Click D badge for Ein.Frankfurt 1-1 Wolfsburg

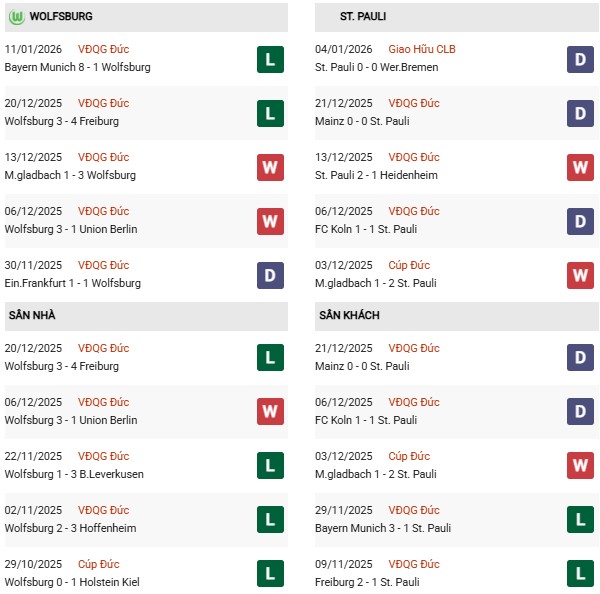[x=269, y=275]
